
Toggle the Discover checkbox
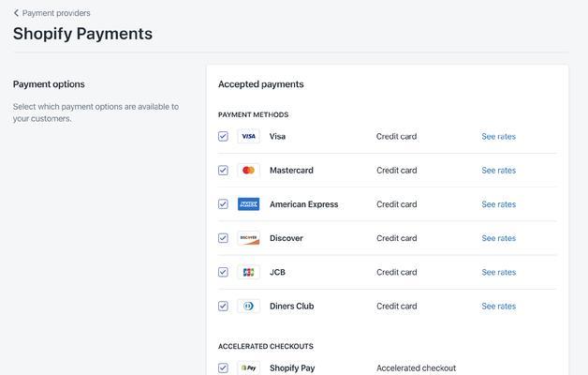pos(223,238)
